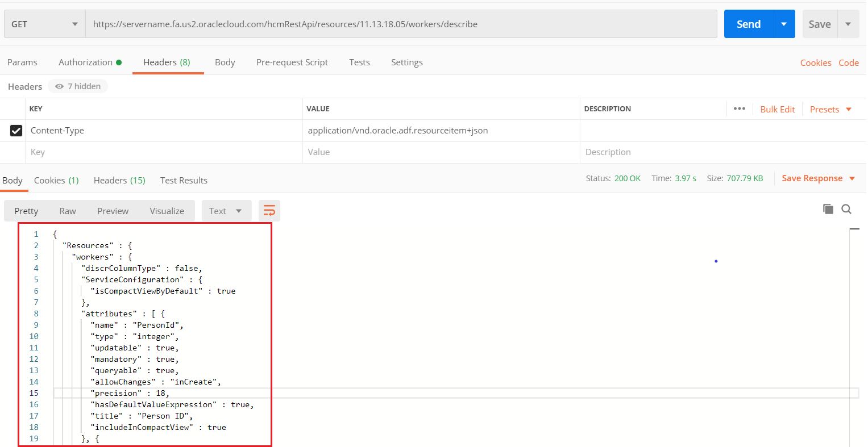Click the Send button
This screenshot has height=447, width=868.
coord(749,24)
